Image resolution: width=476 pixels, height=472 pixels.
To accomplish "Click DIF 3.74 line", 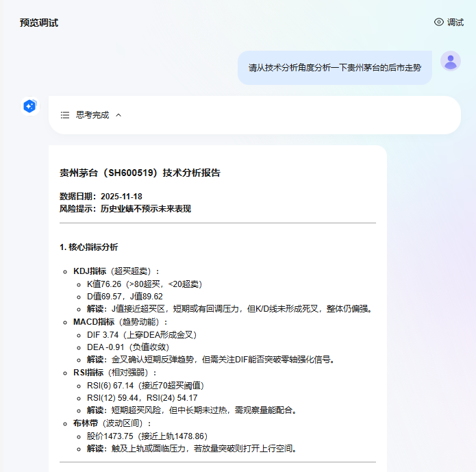I will [142, 335].
